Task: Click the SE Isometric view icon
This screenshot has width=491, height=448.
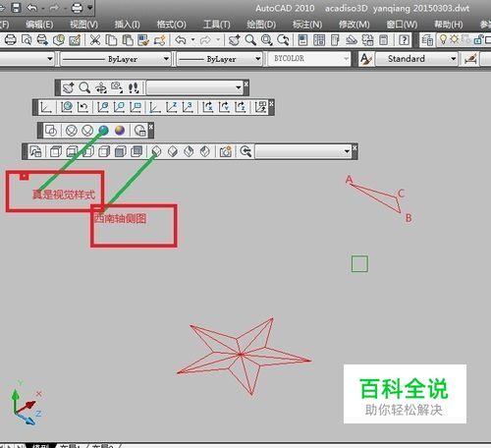Action: 173,151
